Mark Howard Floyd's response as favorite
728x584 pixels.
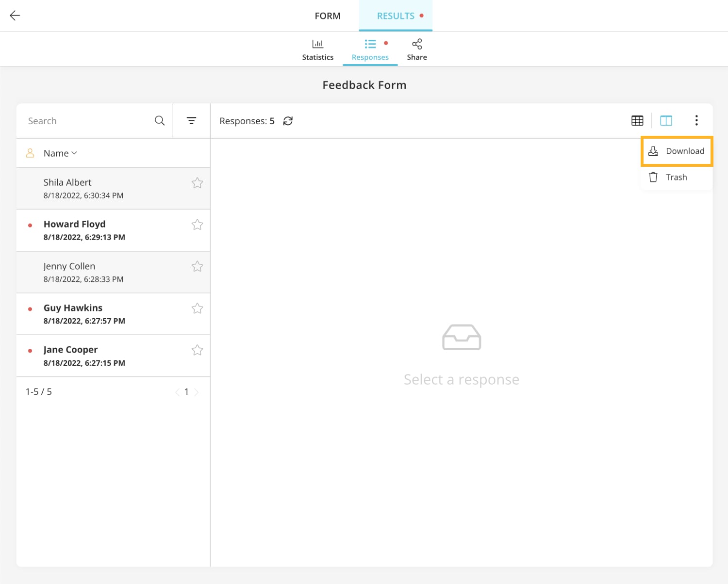(x=197, y=225)
